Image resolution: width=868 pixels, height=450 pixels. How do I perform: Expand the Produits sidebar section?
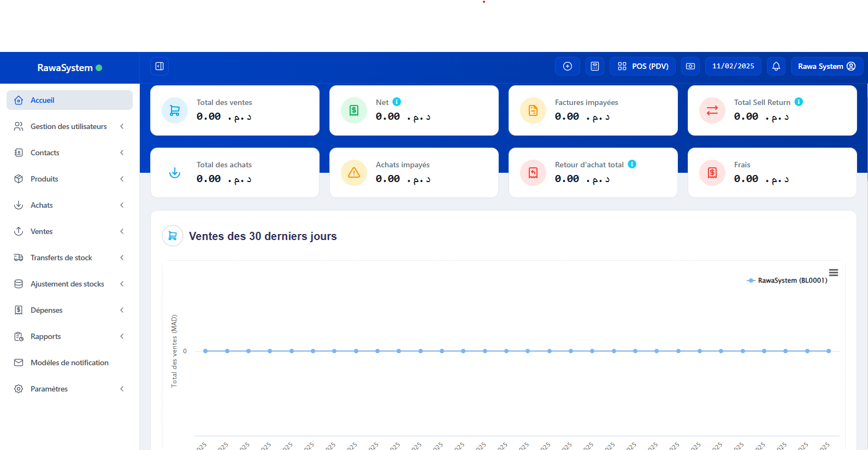tap(69, 179)
